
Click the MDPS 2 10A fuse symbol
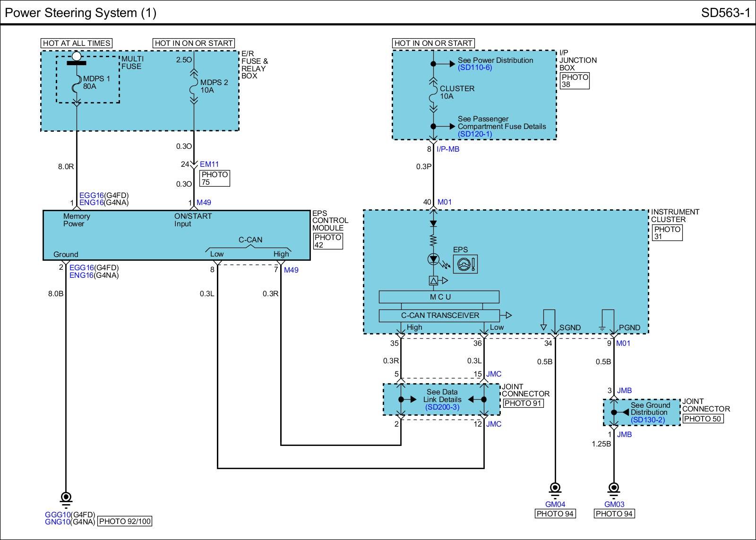[194, 86]
